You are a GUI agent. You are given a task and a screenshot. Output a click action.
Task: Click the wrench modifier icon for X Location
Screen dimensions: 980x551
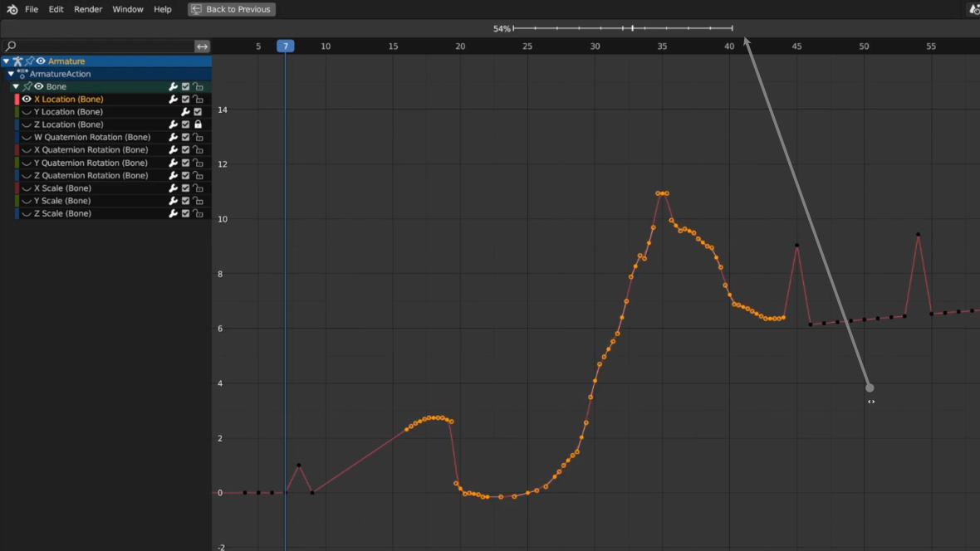pyautogui.click(x=174, y=100)
